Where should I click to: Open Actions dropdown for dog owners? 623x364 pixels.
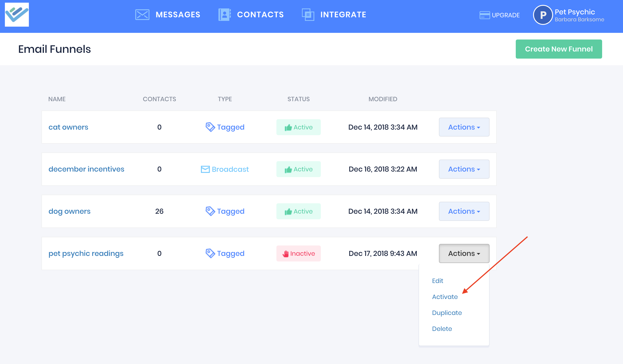pos(464,211)
